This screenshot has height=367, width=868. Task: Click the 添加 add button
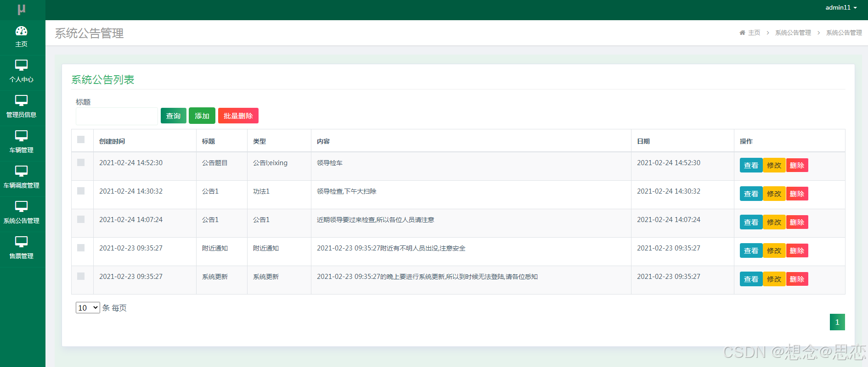[x=202, y=116]
